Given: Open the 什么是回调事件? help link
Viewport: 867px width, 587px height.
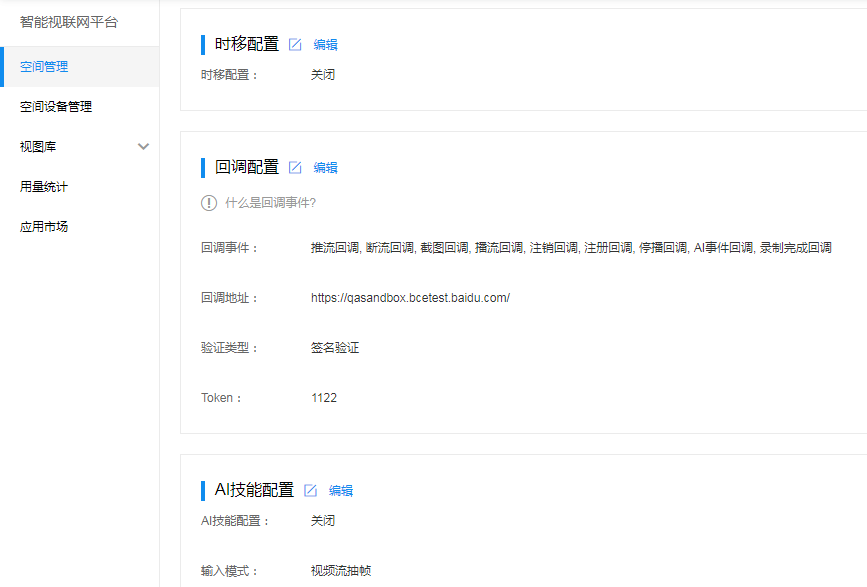Looking at the screenshot, I should click(x=270, y=203).
